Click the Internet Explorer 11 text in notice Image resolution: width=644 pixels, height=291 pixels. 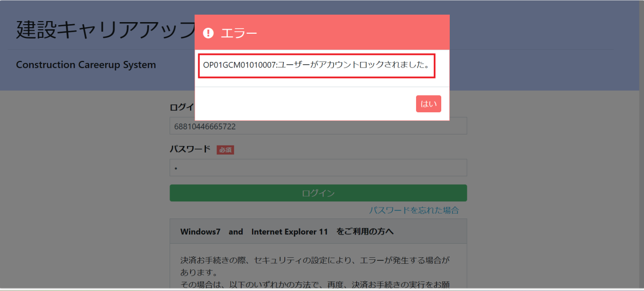[x=289, y=232]
